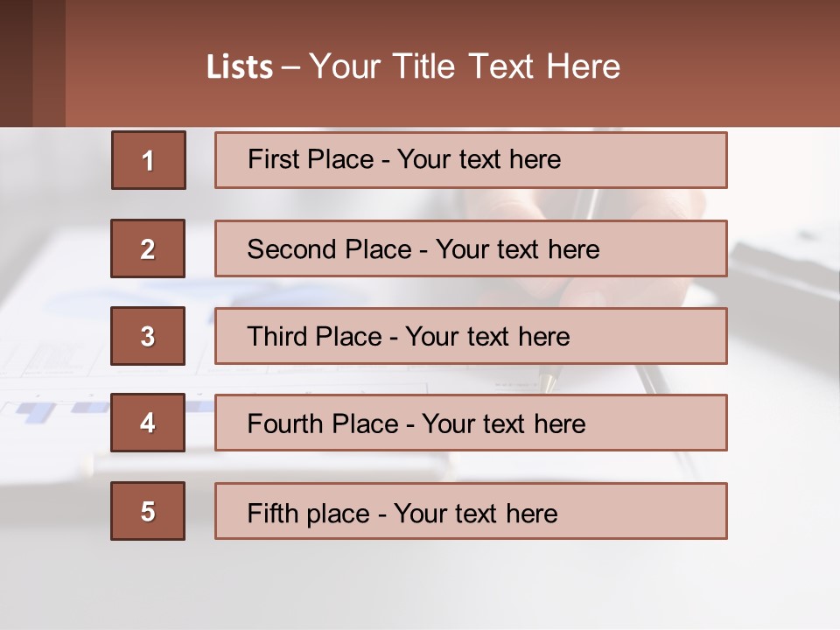The width and height of the screenshot is (840, 630).
Task: Select the number 2 box
Action: click(x=148, y=248)
